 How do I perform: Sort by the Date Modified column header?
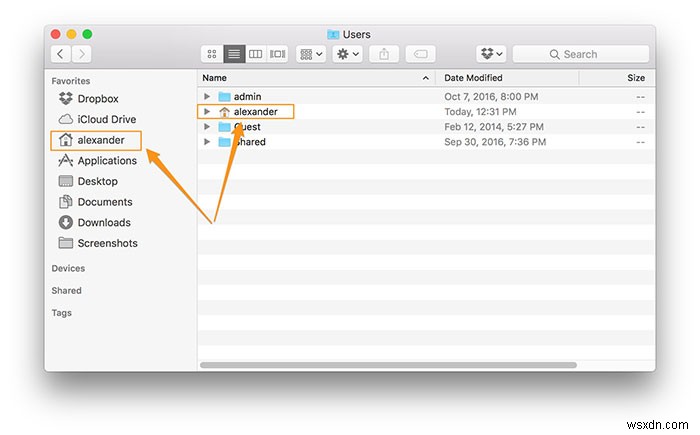(x=507, y=78)
